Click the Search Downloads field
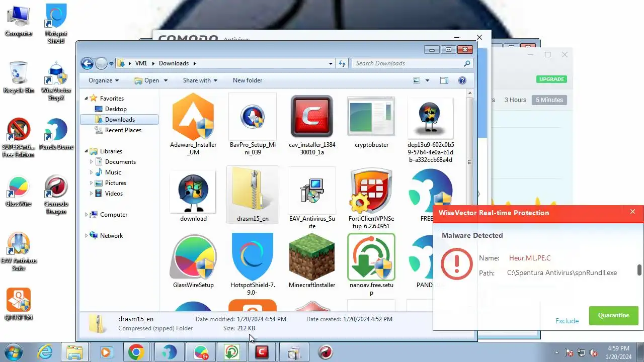The width and height of the screenshot is (644, 362). point(413,63)
